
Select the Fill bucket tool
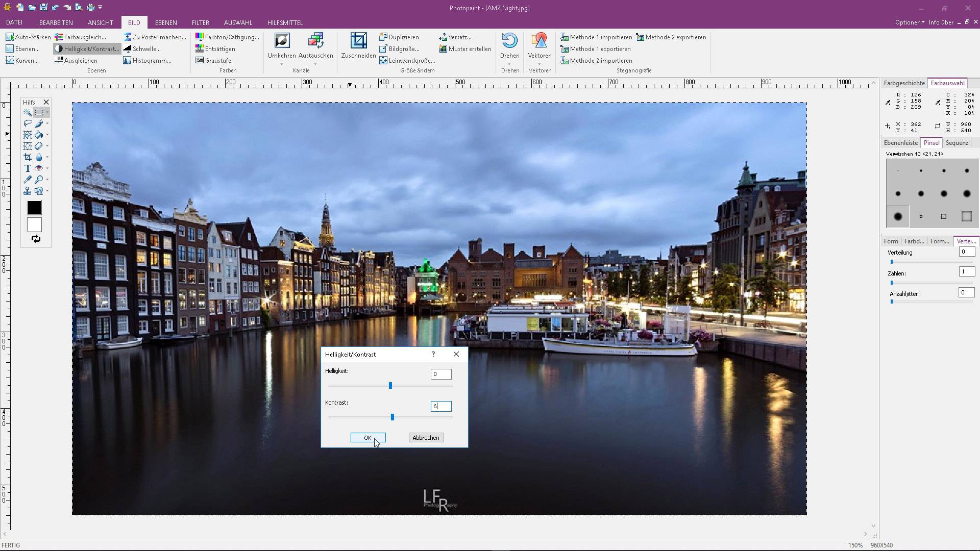[x=40, y=134]
